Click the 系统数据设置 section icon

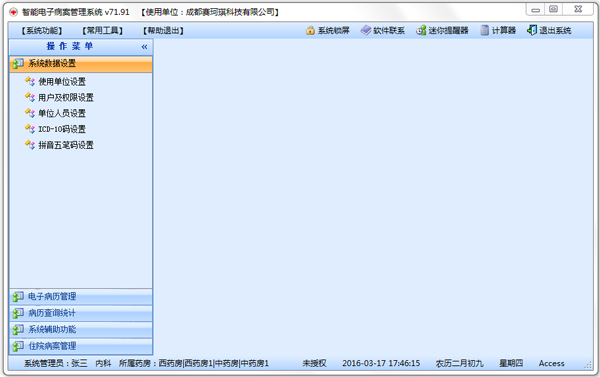coord(18,64)
